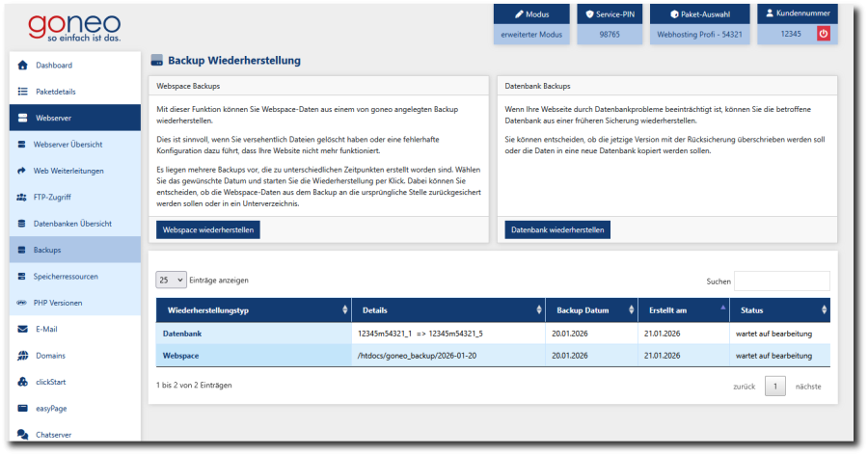Click the red power logout icon

824,34
